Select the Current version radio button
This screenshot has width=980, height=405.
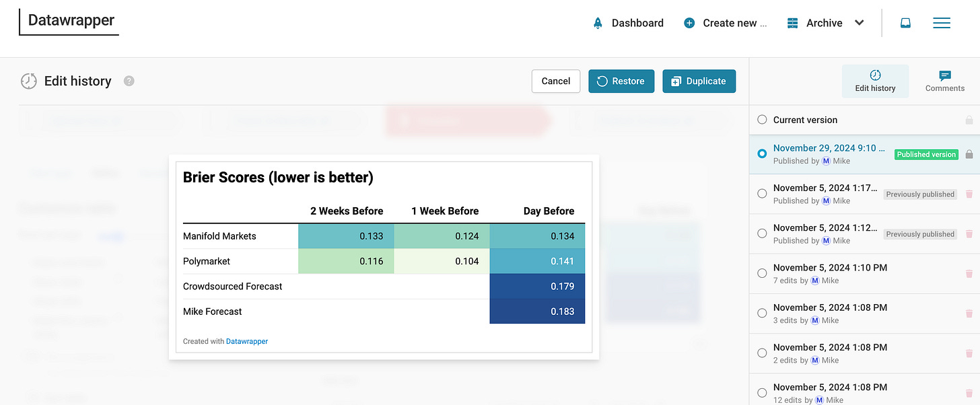(x=762, y=120)
